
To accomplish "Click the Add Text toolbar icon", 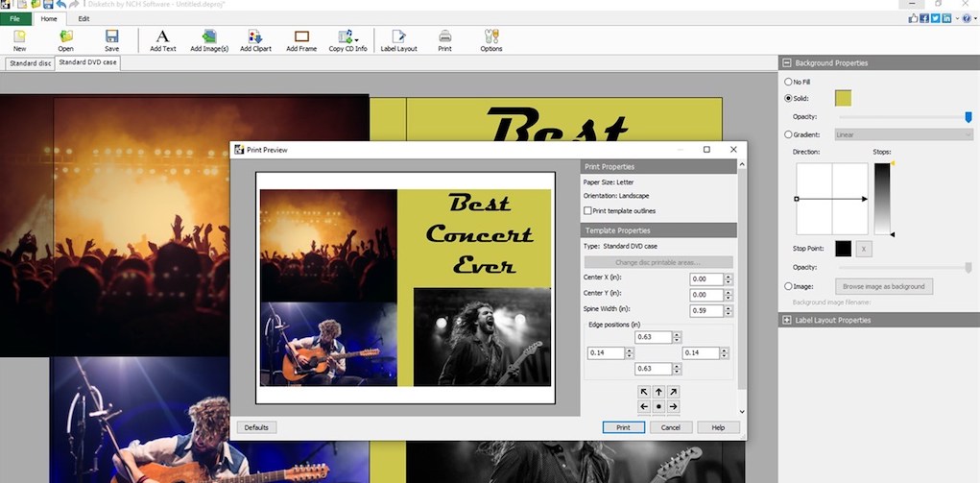I will pyautogui.click(x=163, y=39).
